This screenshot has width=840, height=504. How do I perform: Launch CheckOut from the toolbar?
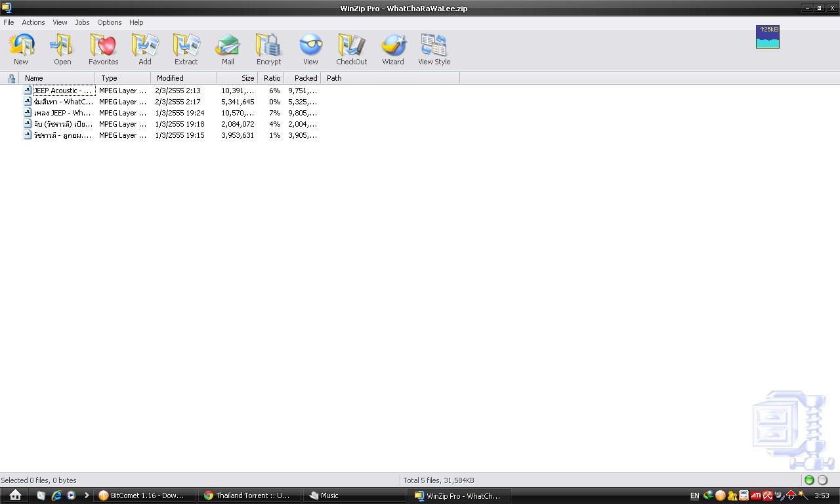pos(352,49)
